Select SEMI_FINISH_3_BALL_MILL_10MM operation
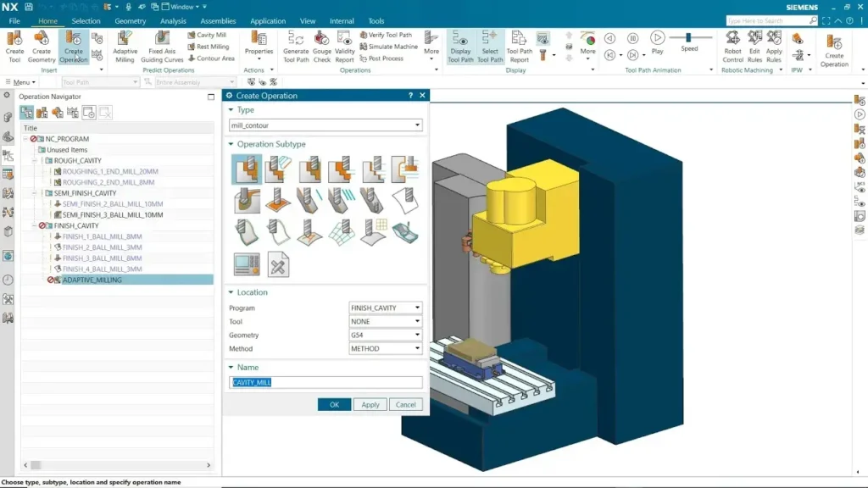The width and height of the screenshot is (868, 488). coord(113,214)
